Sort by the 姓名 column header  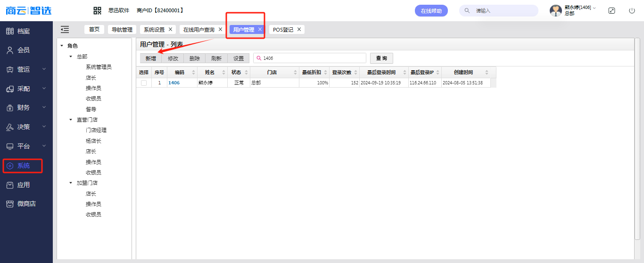(x=212, y=72)
